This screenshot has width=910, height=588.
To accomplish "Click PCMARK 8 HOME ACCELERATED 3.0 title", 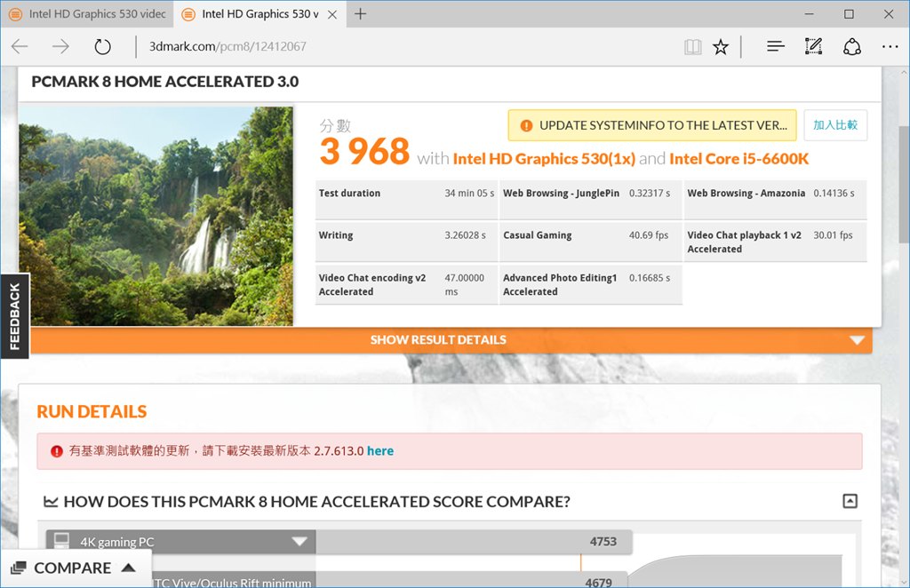I will coord(164,82).
